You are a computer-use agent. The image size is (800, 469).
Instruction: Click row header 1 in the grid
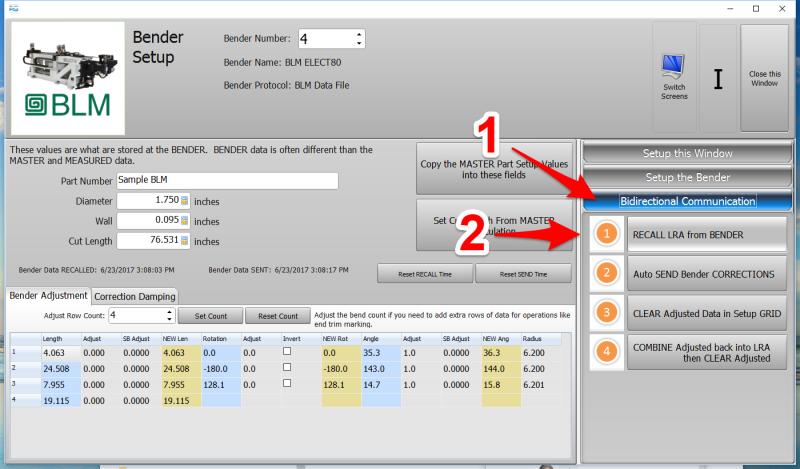coord(26,353)
